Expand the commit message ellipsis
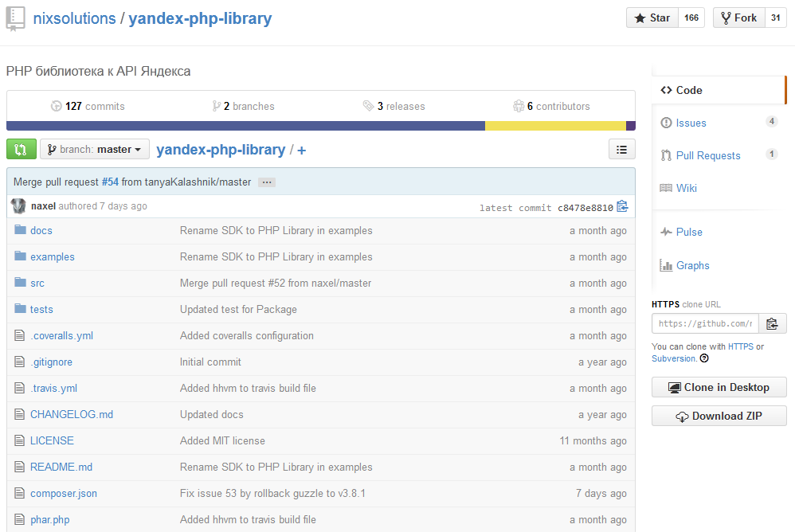Viewport: 795px width, 532px height. click(267, 182)
